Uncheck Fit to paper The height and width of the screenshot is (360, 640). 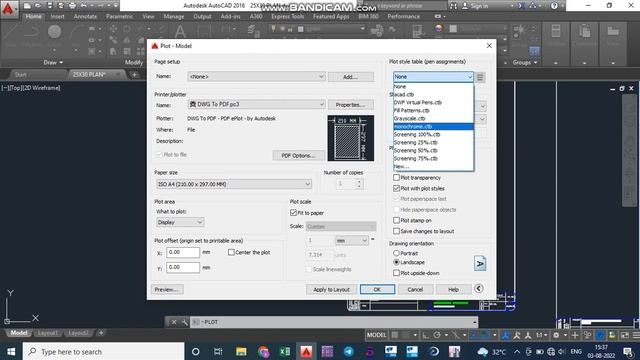(x=293, y=213)
